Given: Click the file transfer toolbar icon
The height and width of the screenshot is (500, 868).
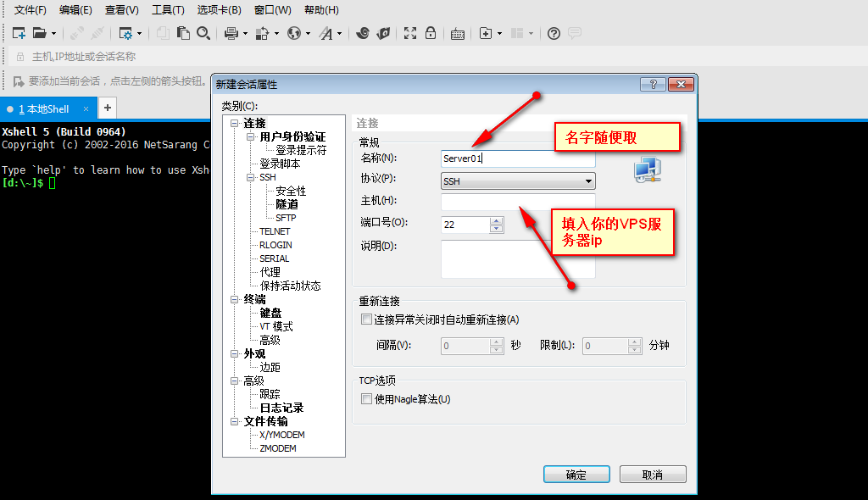Looking at the screenshot, I should tap(262, 33).
